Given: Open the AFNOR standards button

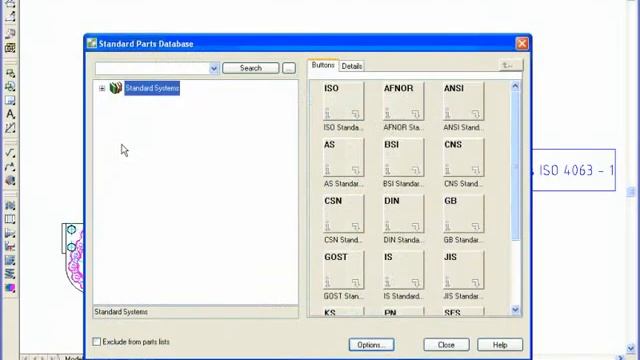Looking at the screenshot, I should coord(403,101).
